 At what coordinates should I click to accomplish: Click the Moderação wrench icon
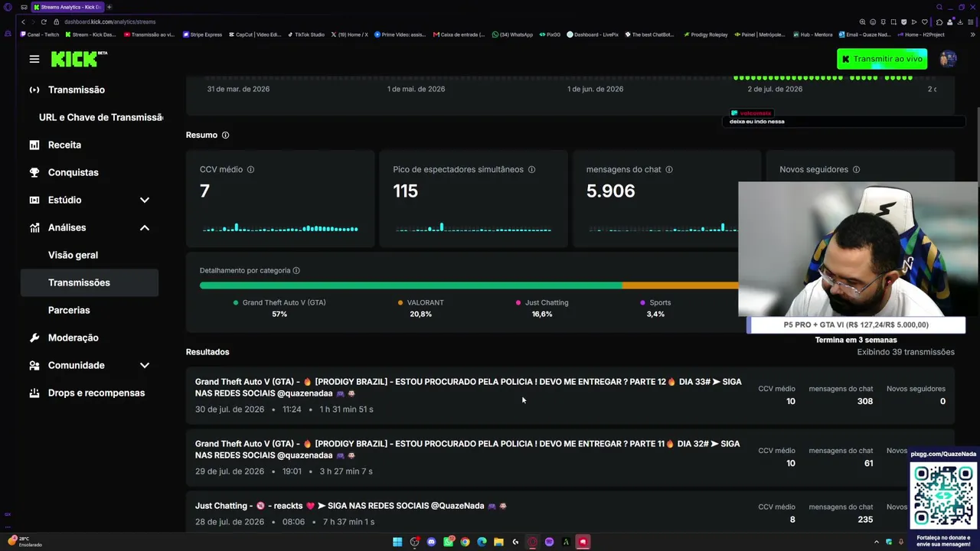(34, 337)
